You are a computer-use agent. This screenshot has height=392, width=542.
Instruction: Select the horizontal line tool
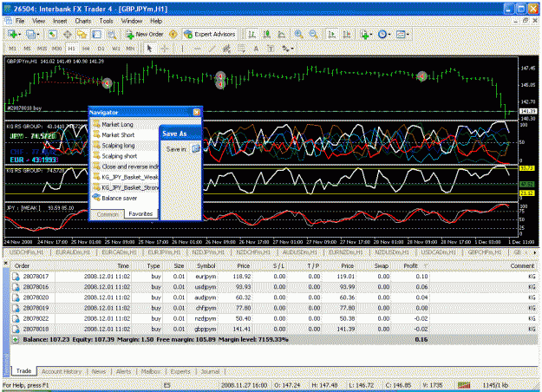[x=197, y=49]
